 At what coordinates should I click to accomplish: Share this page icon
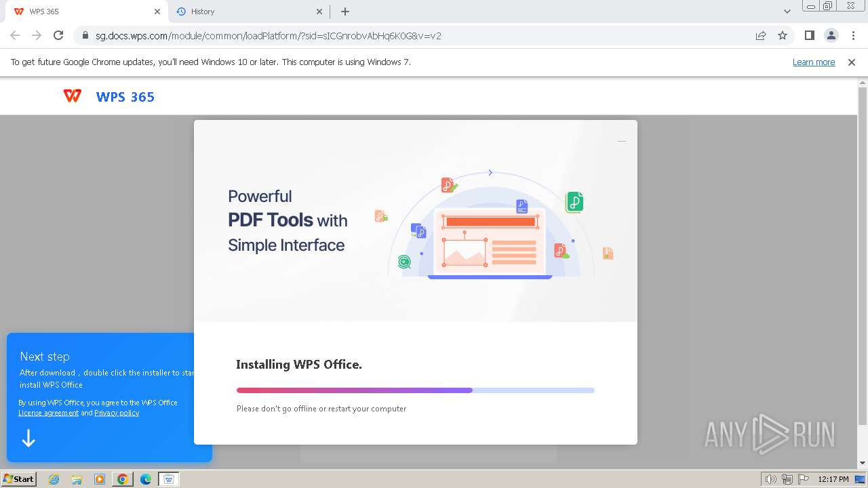coord(761,35)
